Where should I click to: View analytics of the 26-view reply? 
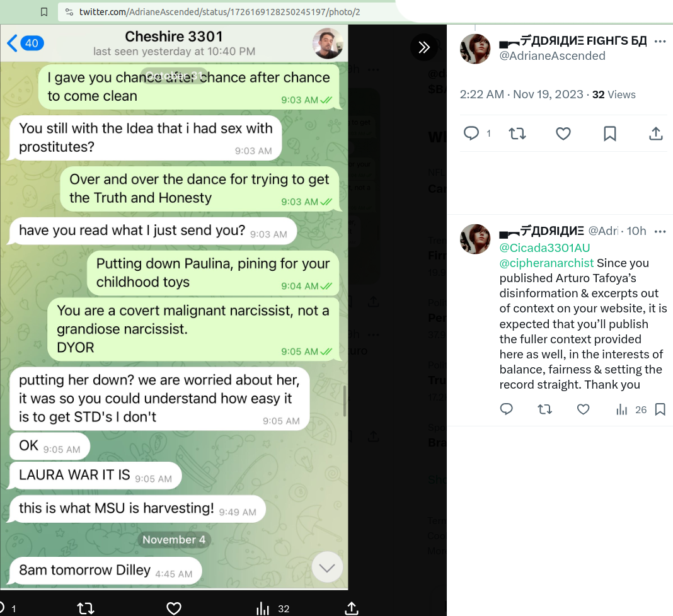(631, 410)
